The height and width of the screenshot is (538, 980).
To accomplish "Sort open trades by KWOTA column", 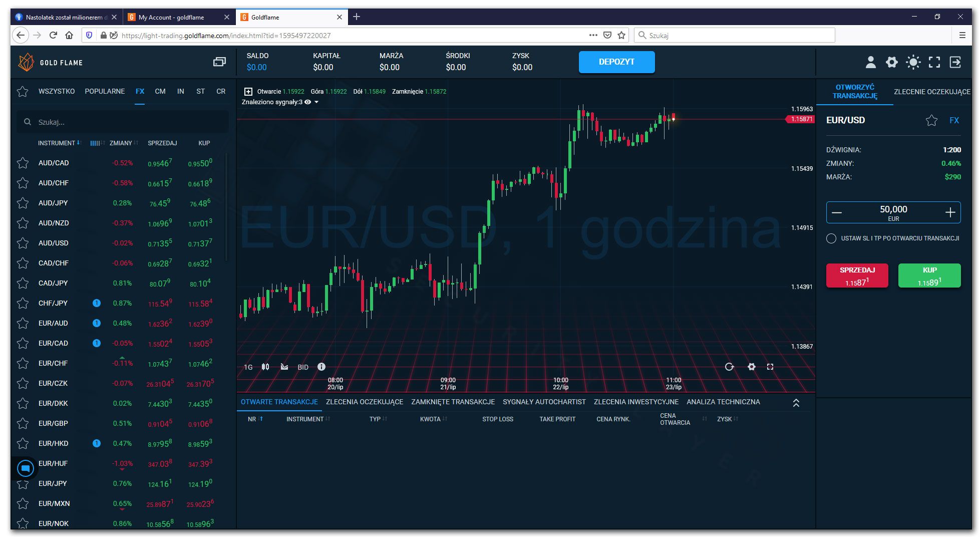I will pos(434,419).
